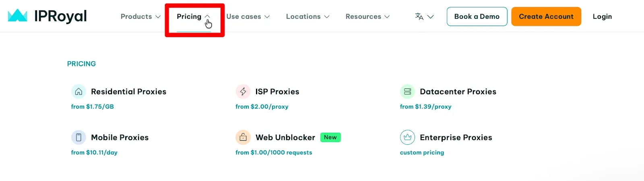The width and height of the screenshot is (644, 181).
Task: Click the Residential Proxies house icon
Action: click(x=78, y=92)
